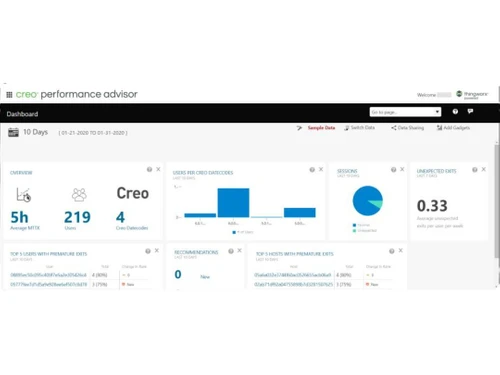
Task: Open the calendar date range icon
Action: 13,132
